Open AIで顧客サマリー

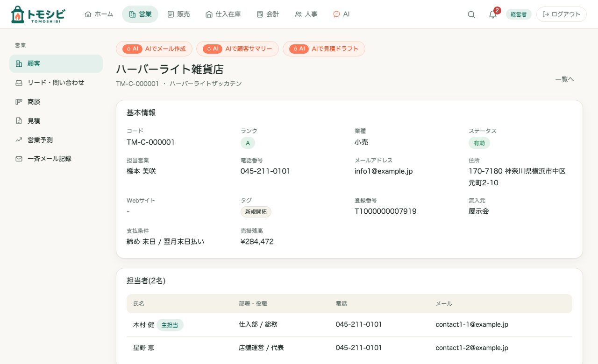[237, 49]
